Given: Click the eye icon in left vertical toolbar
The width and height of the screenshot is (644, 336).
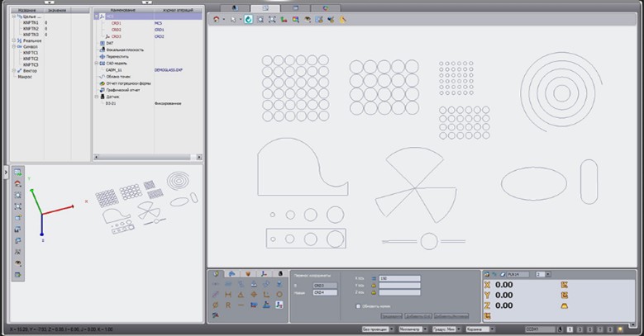Looking at the screenshot, I should (18, 263).
